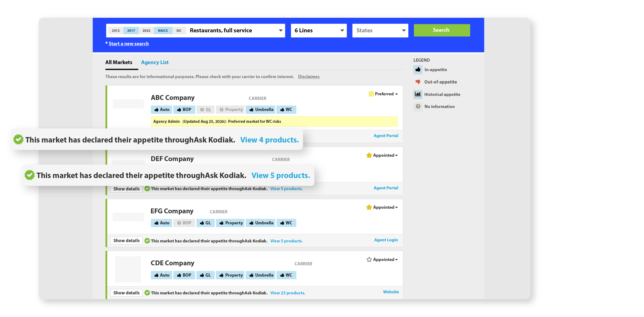644x317 pixels.
Task: Open ABC Company's Agent Portal link
Action: point(386,136)
